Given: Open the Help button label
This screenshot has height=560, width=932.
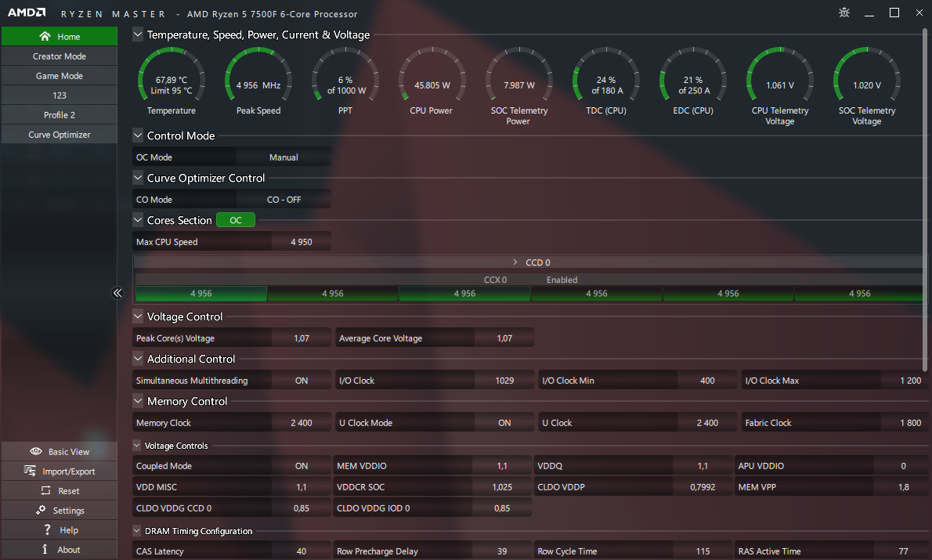Looking at the screenshot, I should [x=69, y=530].
